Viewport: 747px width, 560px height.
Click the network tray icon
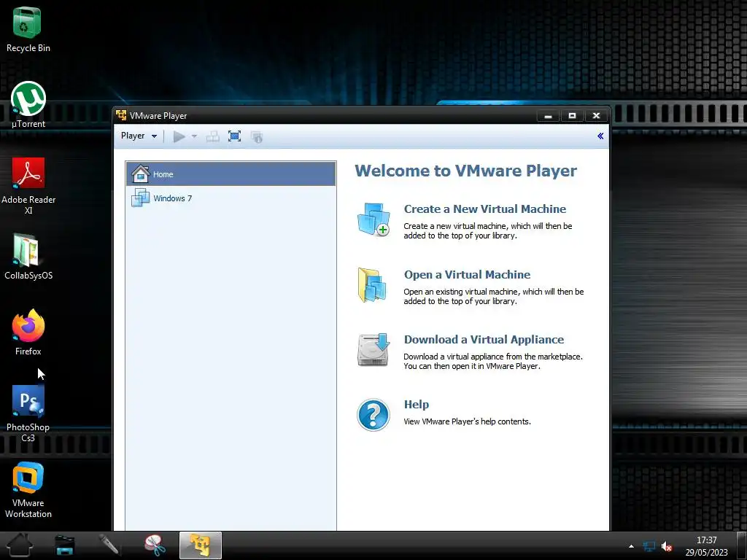point(649,546)
